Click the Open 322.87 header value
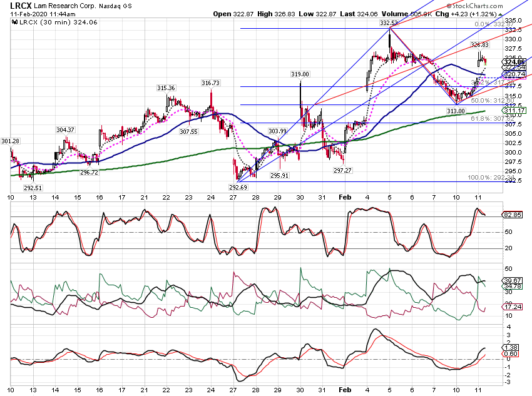Image resolution: width=532 pixels, height=396 pixels. [x=233, y=14]
